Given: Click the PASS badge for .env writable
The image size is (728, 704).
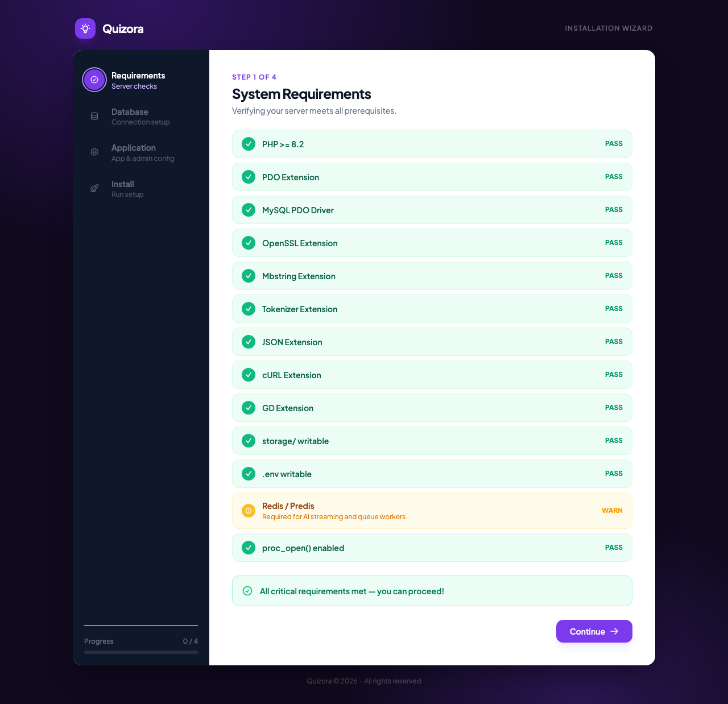Looking at the screenshot, I should pos(614,474).
